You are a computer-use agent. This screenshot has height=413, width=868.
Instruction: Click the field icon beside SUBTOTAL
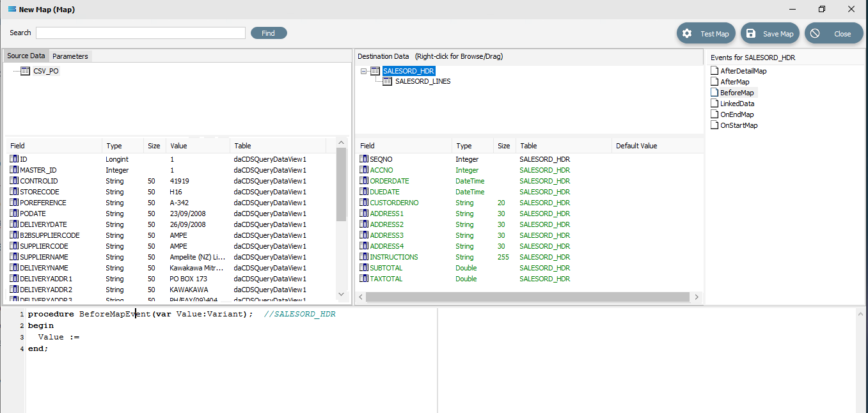click(364, 268)
